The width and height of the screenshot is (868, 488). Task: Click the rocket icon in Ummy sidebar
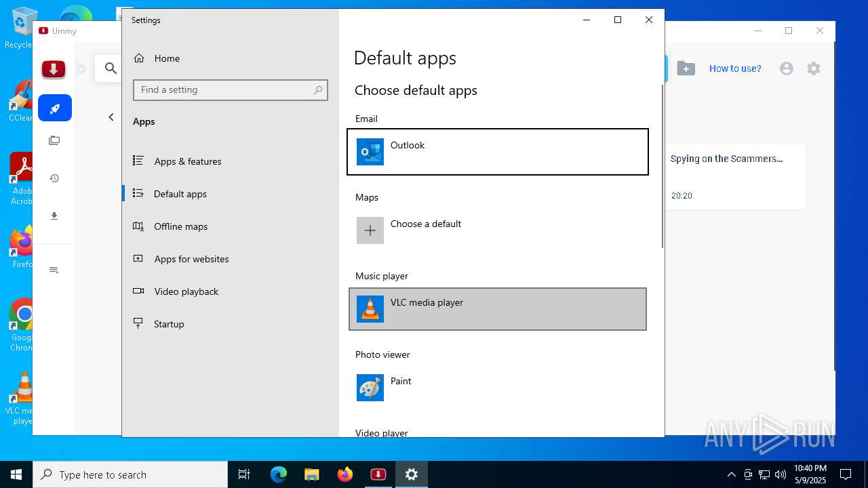tap(55, 108)
